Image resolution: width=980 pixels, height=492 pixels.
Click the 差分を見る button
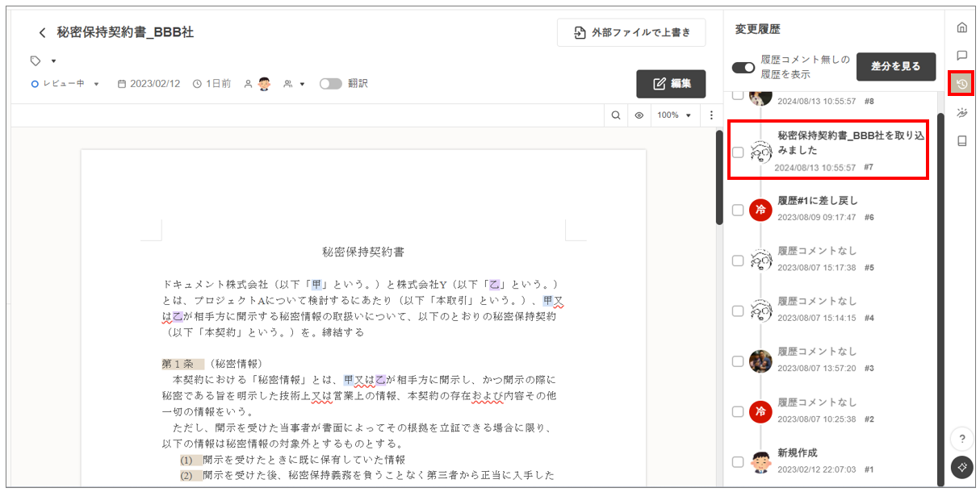pos(895,67)
